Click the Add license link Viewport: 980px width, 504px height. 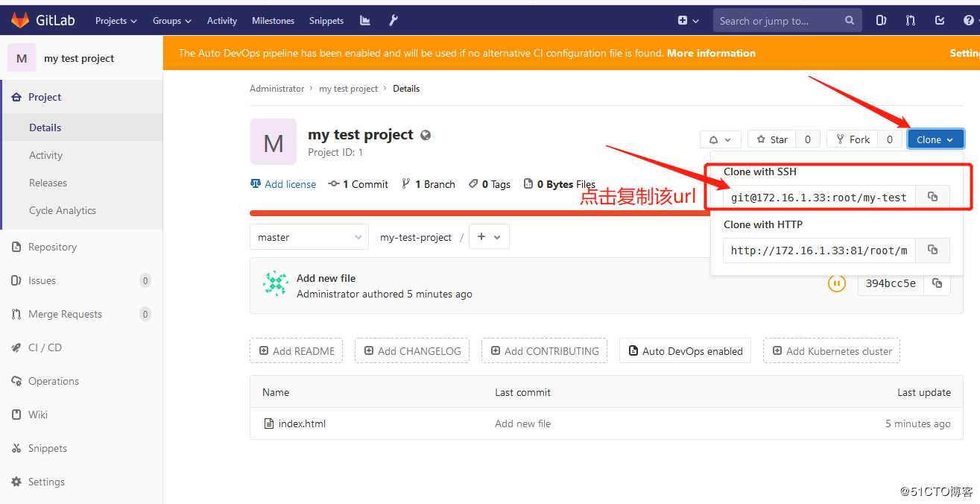[283, 184]
